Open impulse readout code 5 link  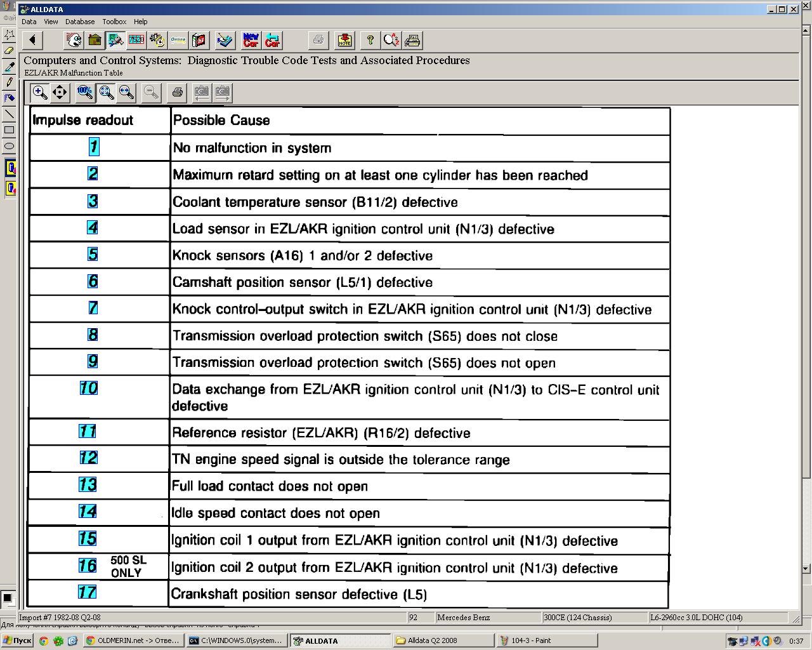pos(93,255)
